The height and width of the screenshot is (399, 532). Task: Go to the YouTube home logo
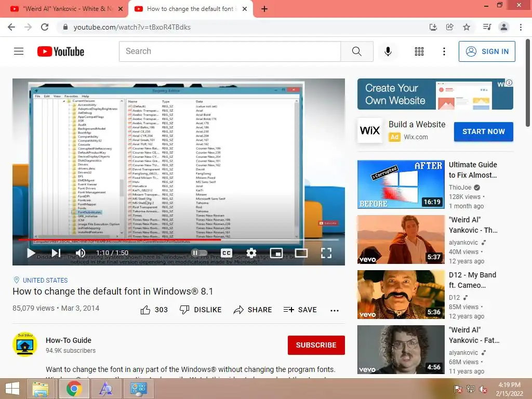tap(61, 51)
